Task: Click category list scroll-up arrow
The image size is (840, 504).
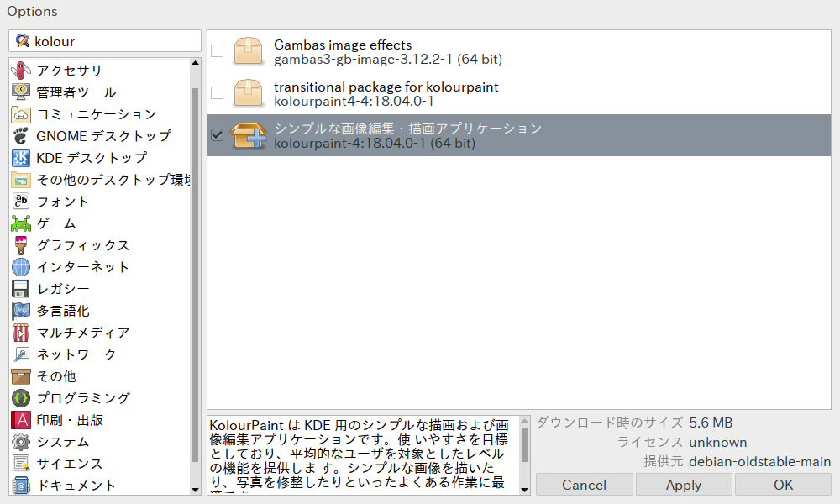Action: click(195, 63)
